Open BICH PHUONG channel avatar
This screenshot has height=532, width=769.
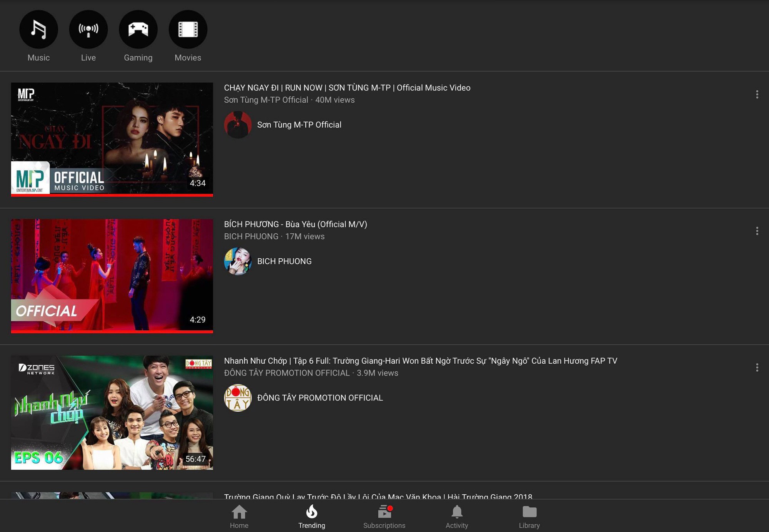pyautogui.click(x=238, y=261)
